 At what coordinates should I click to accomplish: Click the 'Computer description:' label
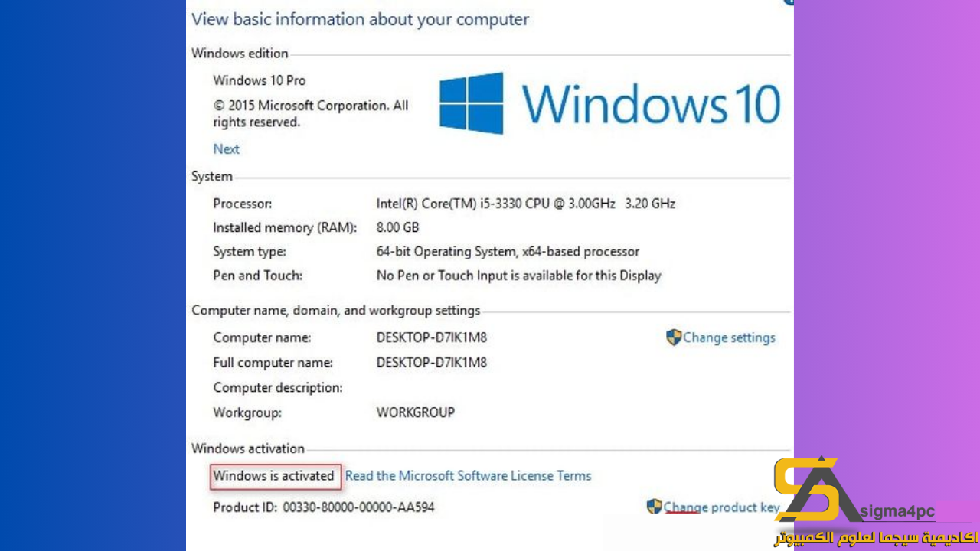[278, 387]
